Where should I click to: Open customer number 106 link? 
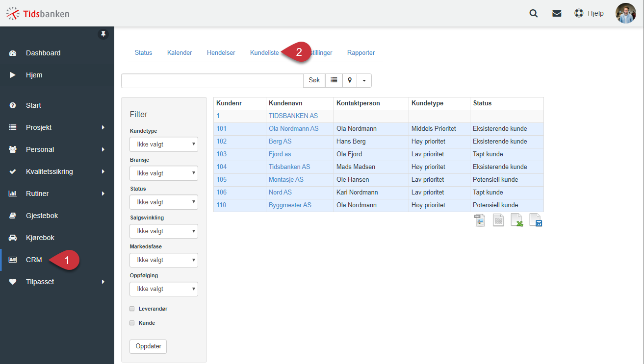221,193
